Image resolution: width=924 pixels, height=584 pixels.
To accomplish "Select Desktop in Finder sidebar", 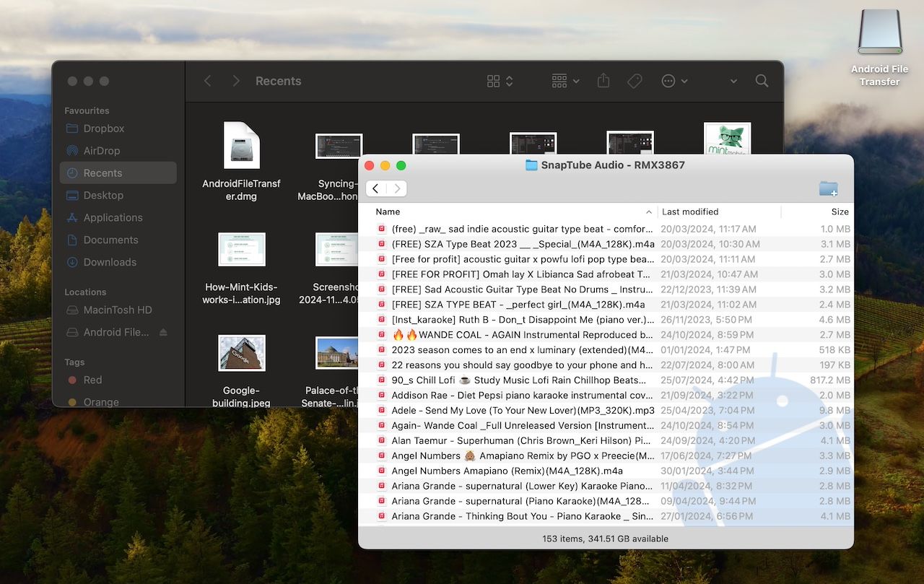I will click(118, 196).
